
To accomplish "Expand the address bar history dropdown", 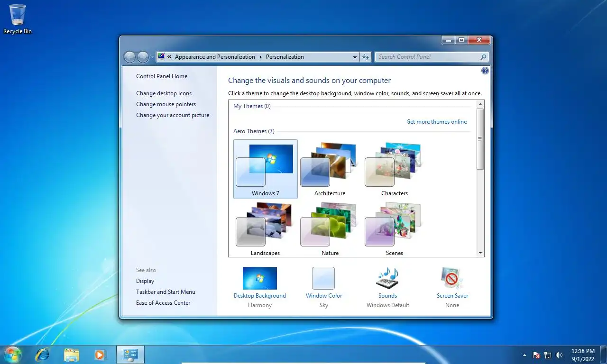I will [355, 57].
